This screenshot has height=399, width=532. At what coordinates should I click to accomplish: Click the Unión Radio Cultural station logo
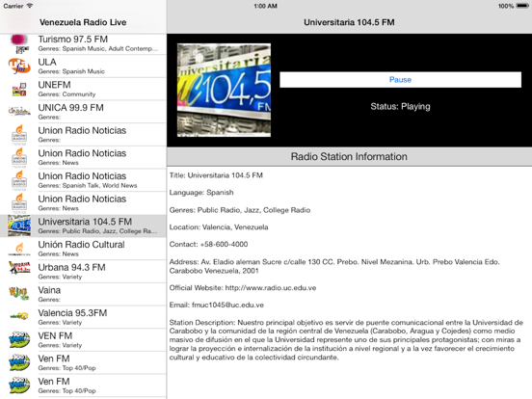pos(19,249)
